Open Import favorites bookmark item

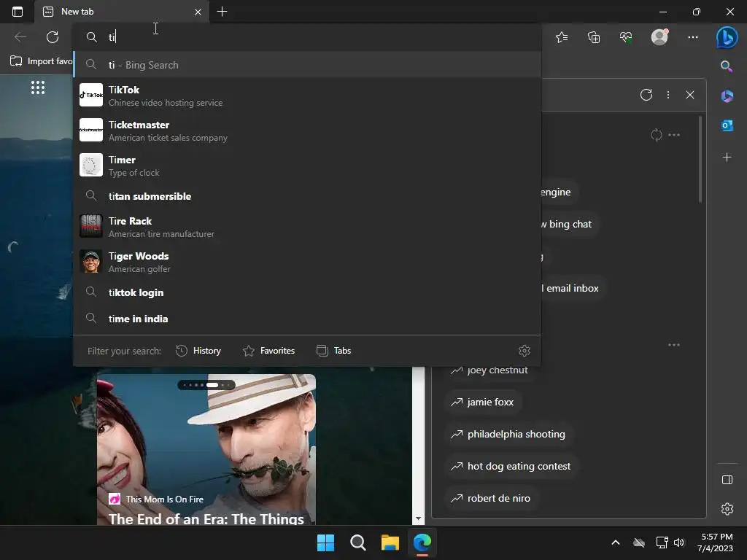41,61
